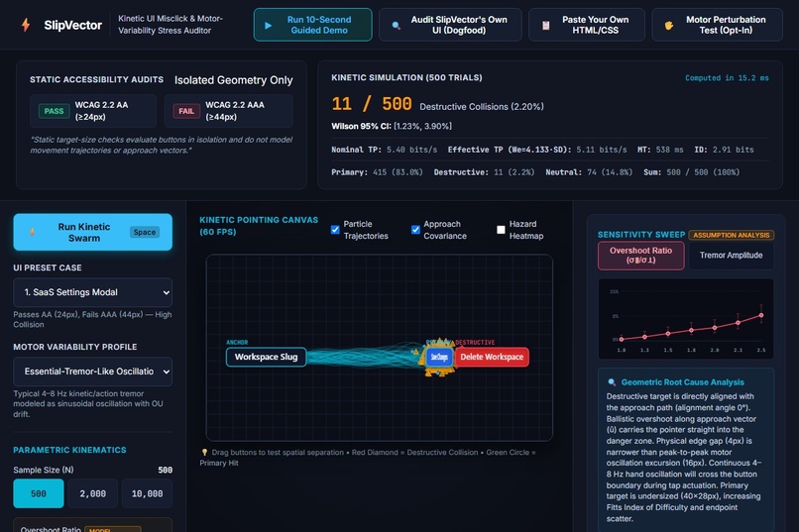Click the Run Kinetic Swarm button
This screenshot has width=799, height=532.
93,232
